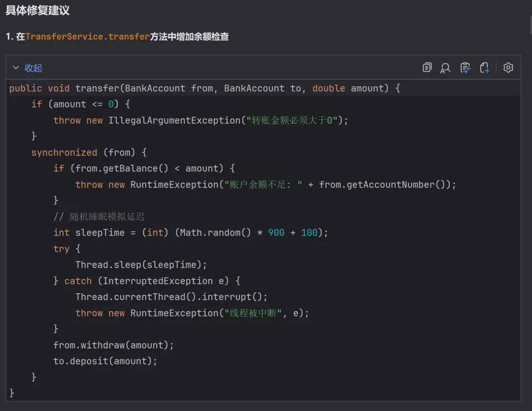Image resolution: width=532 pixels, height=411 pixels.
Task: Open code block settings gear
Action: point(508,68)
